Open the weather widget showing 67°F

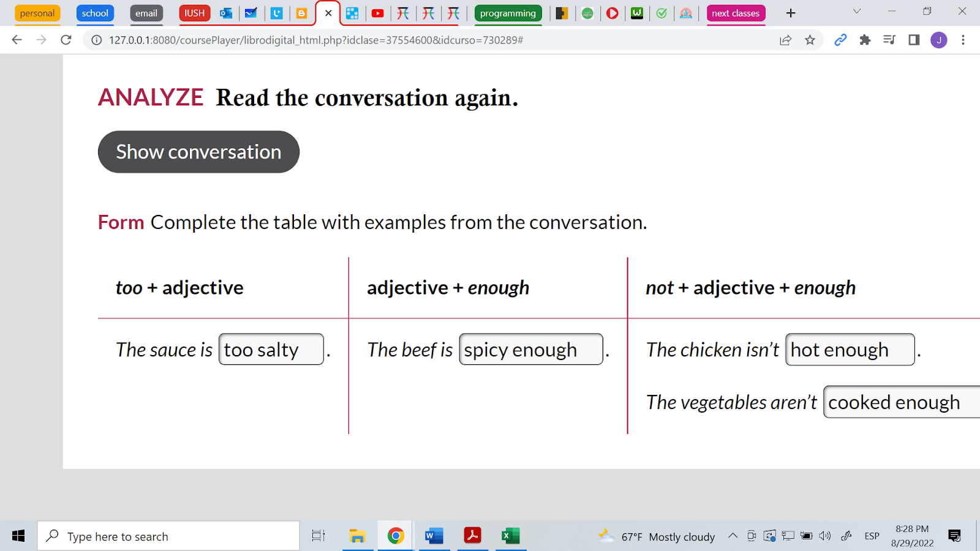[657, 536]
